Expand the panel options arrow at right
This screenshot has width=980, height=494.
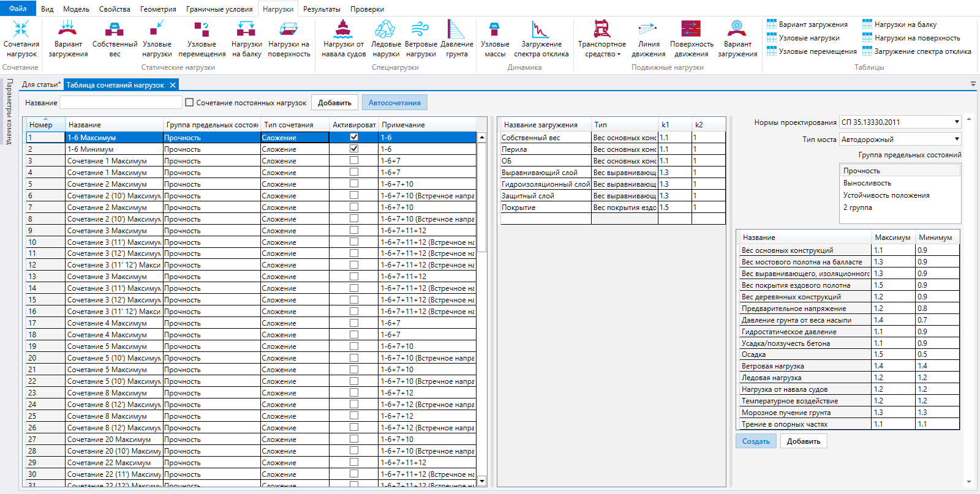click(x=973, y=84)
